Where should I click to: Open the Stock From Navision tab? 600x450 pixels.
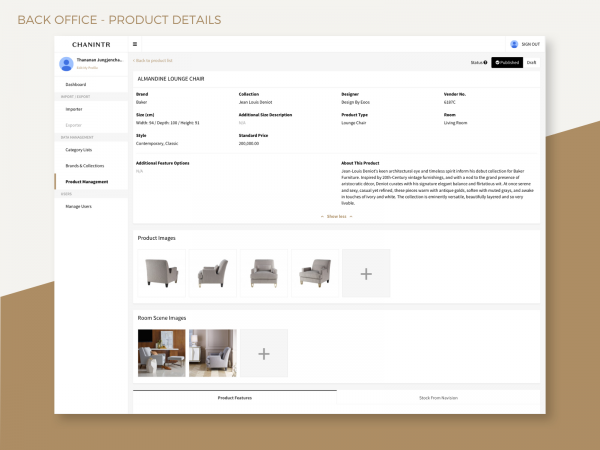[x=438, y=398]
